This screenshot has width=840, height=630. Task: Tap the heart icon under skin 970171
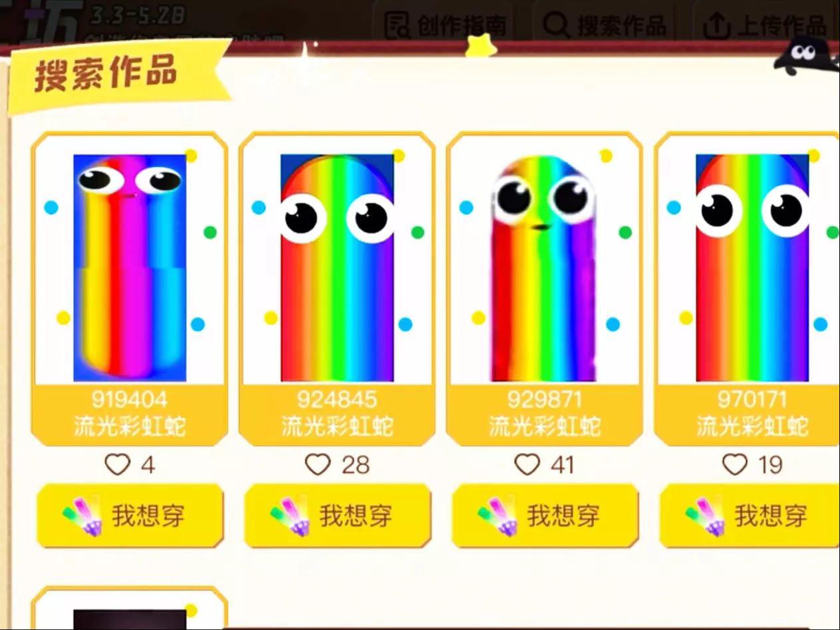(735, 464)
